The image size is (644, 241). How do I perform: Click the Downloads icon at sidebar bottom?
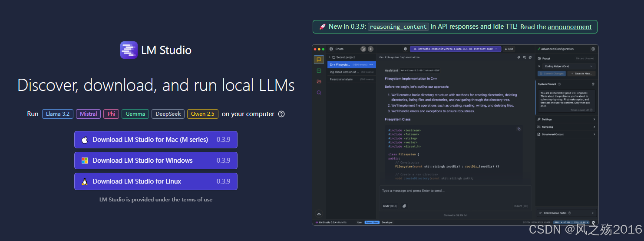point(319,214)
